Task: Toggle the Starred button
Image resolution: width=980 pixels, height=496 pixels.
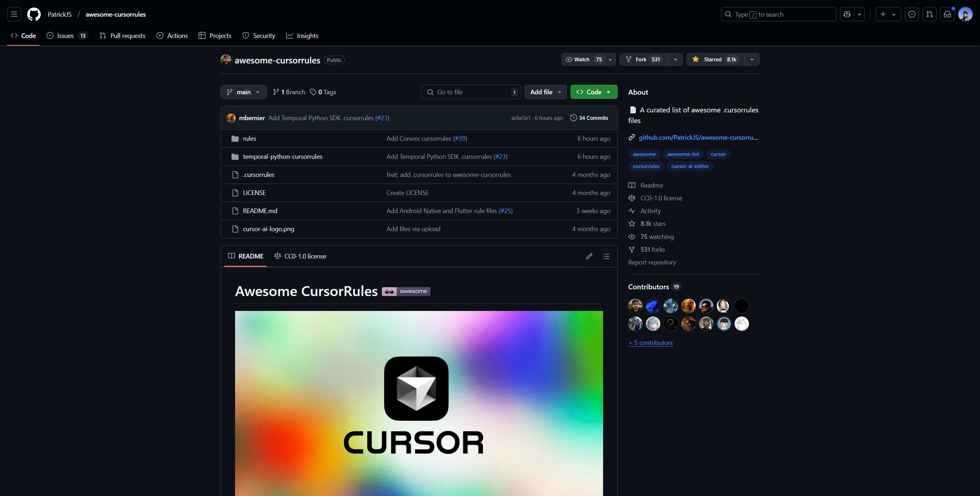Action: click(715, 59)
